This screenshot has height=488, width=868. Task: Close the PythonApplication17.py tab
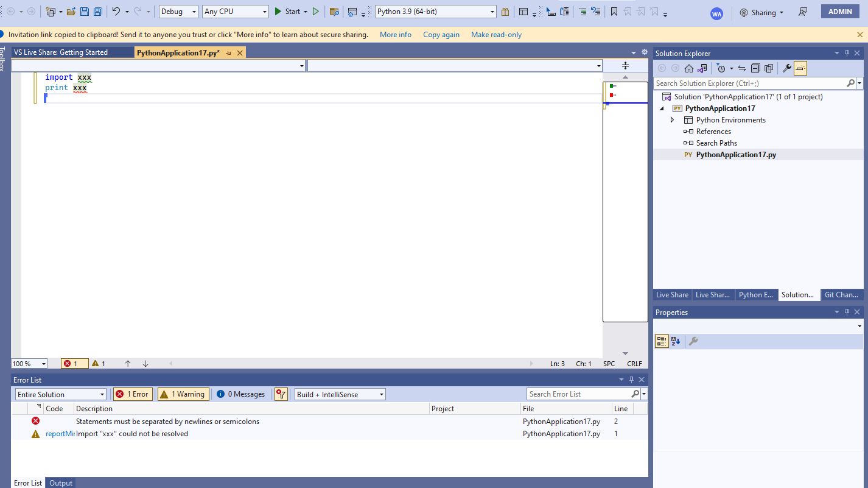[x=240, y=53]
